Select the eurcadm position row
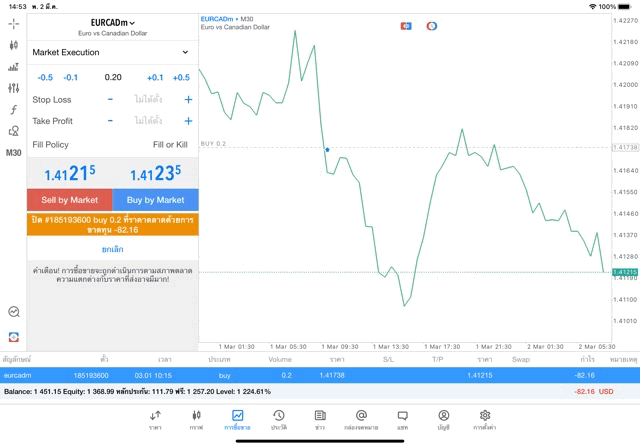 [x=320, y=375]
